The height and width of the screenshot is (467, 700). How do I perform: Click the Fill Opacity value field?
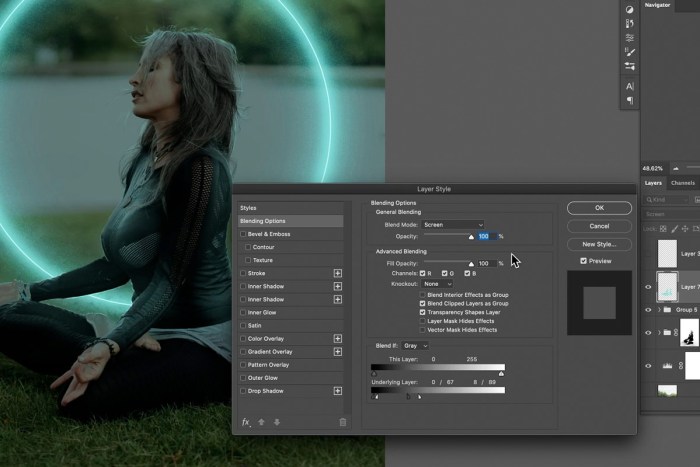click(487, 263)
